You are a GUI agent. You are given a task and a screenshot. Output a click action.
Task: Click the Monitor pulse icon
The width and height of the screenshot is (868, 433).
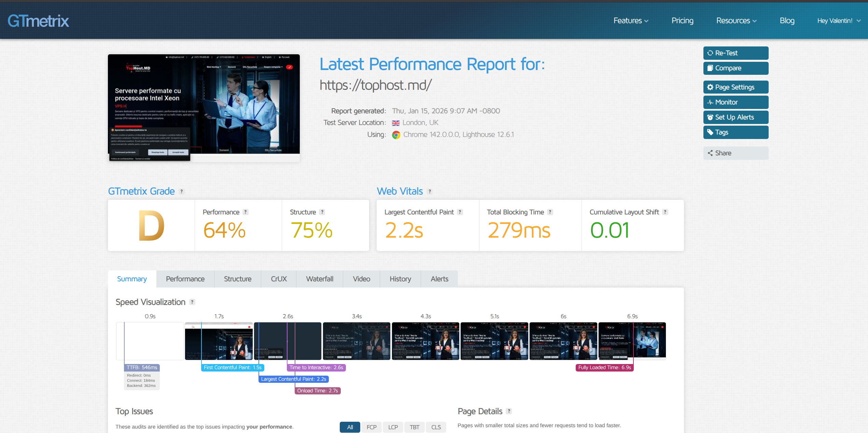point(710,102)
